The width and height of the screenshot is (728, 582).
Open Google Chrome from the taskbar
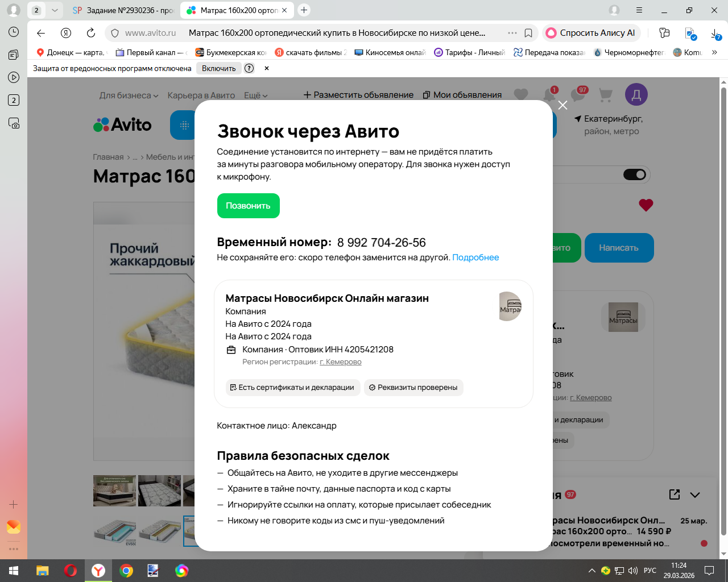(x=126, y=571)
